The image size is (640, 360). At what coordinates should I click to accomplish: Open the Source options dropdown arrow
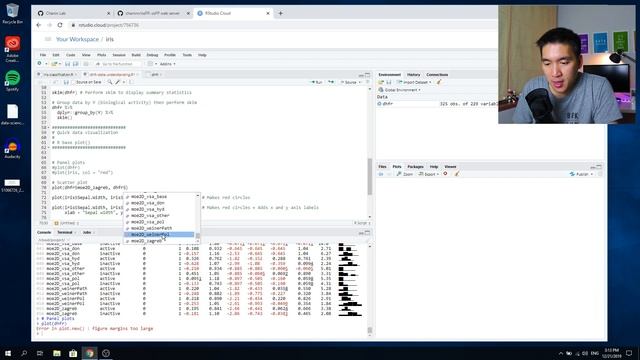tap(360, 82)
